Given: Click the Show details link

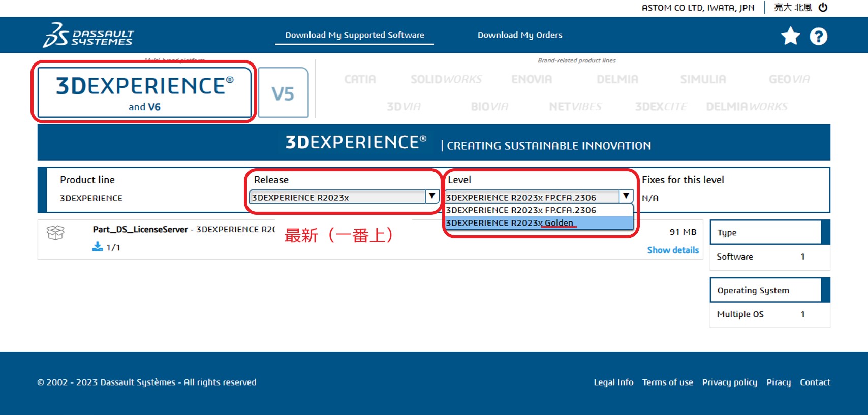Looking at the screenshot, I should click(673, 250).
